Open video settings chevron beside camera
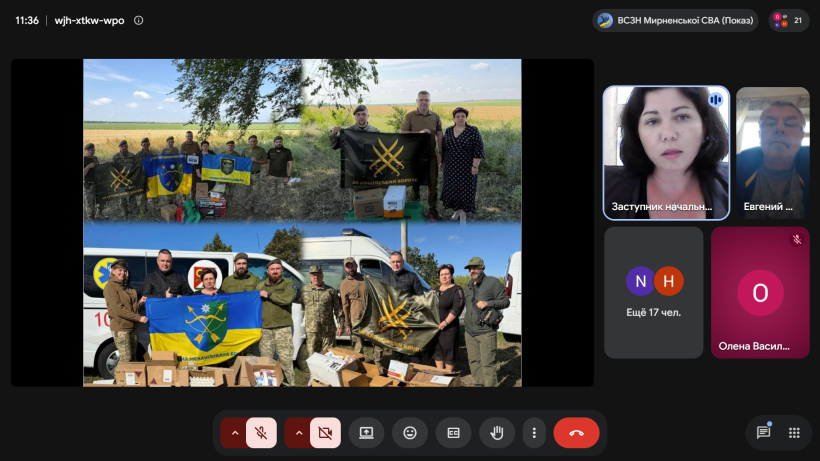 (x=299, y=433)
